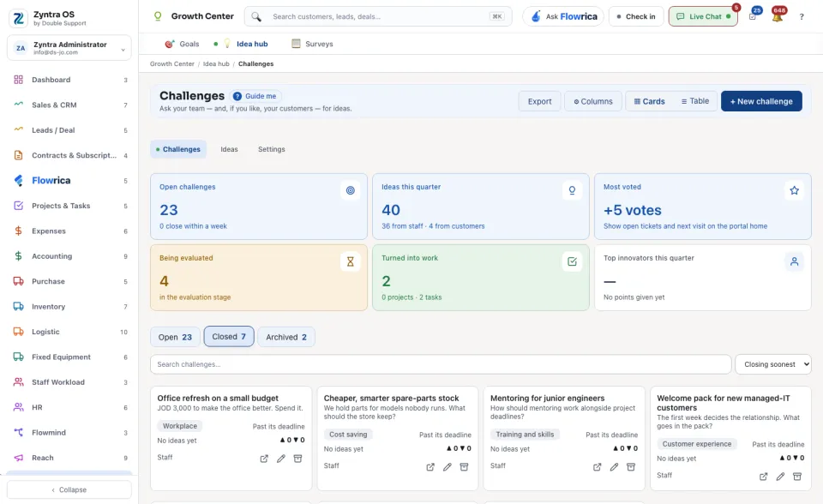823x504 pixels.
Task: Switch to Cards view
Action: (649, 101)
